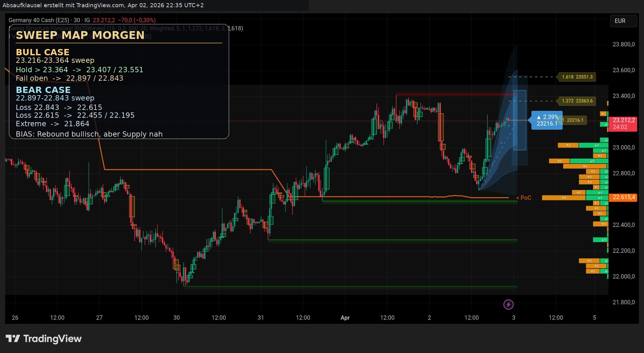Click the 30 date on time axis
Image resolution: width=644 pixels, height=353 pixels.
(x=176, y=318)
